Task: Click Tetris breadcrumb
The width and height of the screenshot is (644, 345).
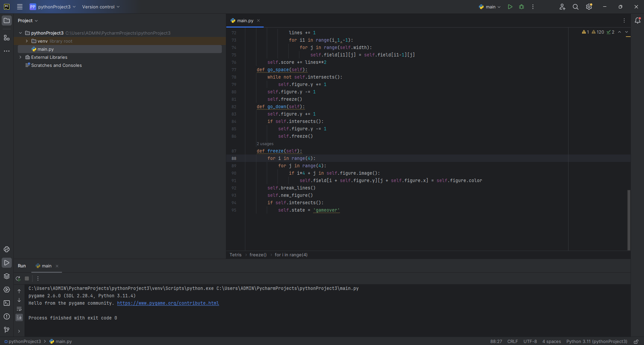Action: [x=236, y=255]
